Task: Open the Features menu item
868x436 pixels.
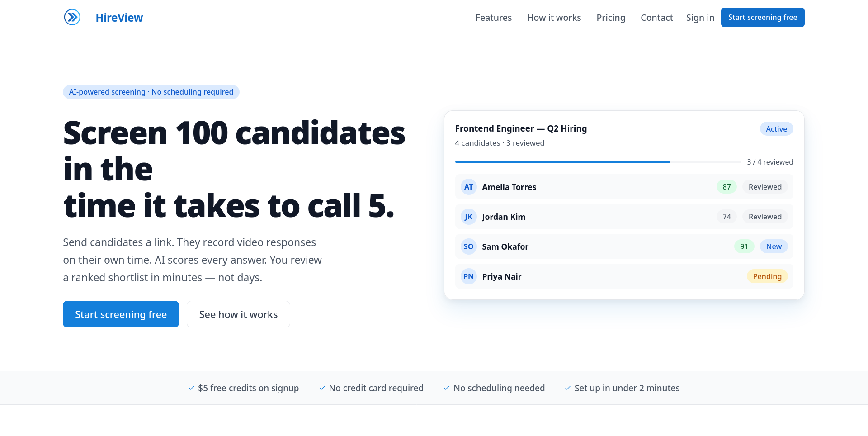Action: click(x=494, y=18)
